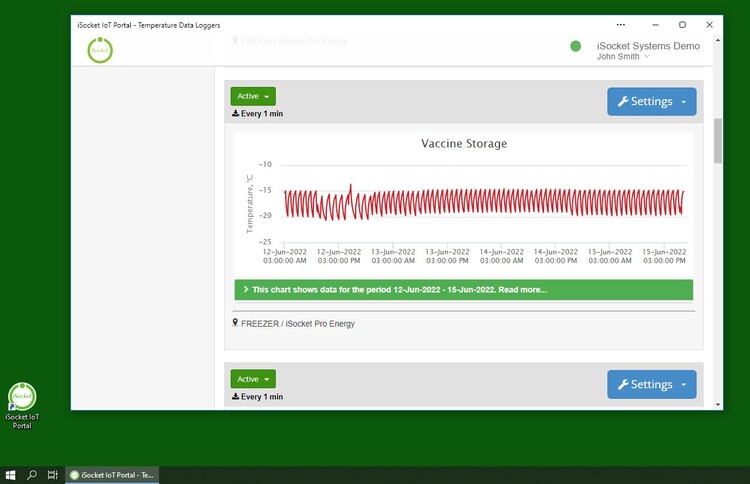The width and height of the screenshot is (750, 484).
Task: Open the Active dropdown below FREEZER card
Action: coord(253,379)
